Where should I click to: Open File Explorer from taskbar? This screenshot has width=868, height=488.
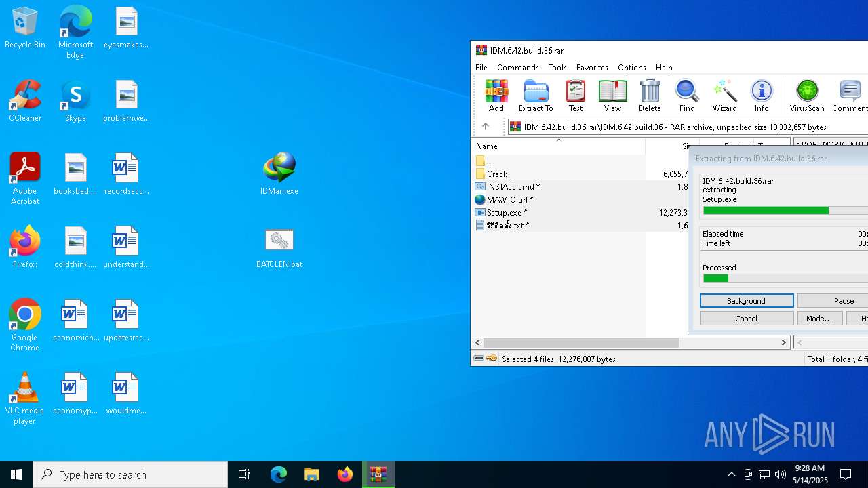(x=311, y=474)
